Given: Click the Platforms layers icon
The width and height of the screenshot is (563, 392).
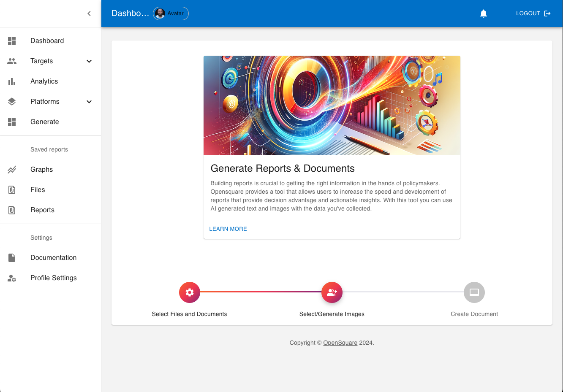Looking at the screenshot, I should click(x=12, y=102).
